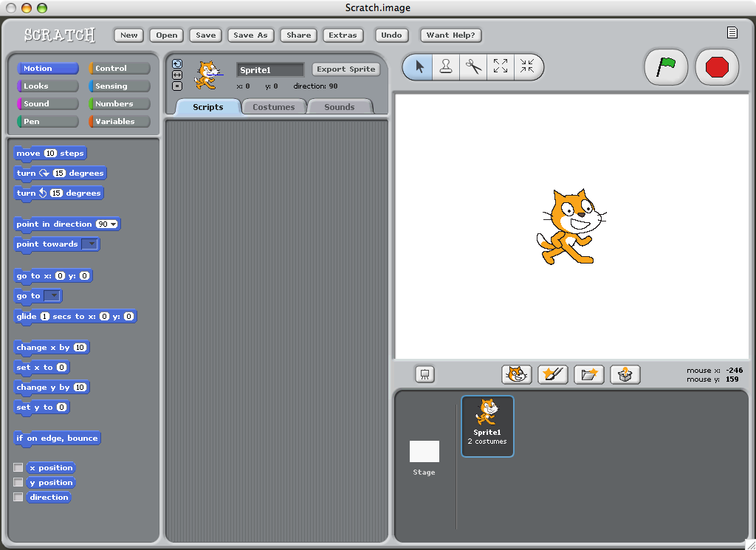The image size is (756, 550).
Task: Open paint new sprite editor
Action: [552, 374]
